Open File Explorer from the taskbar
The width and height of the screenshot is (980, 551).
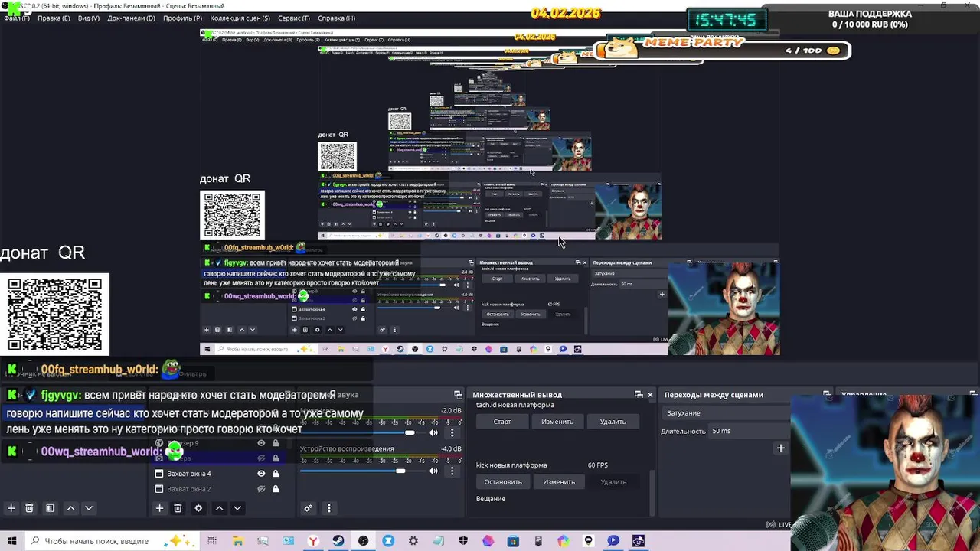pyautogui.click(x=238, y=541)
